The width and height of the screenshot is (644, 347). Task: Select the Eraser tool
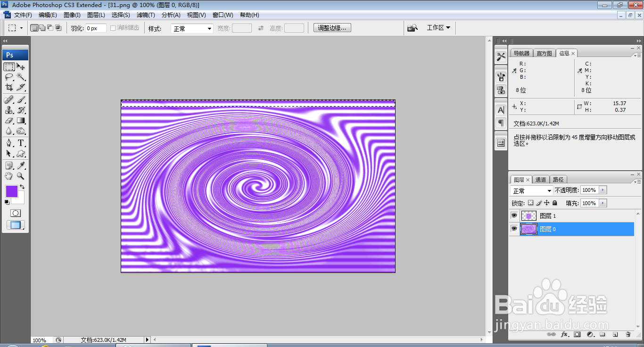pyautogui.click(x=9, y=121)
